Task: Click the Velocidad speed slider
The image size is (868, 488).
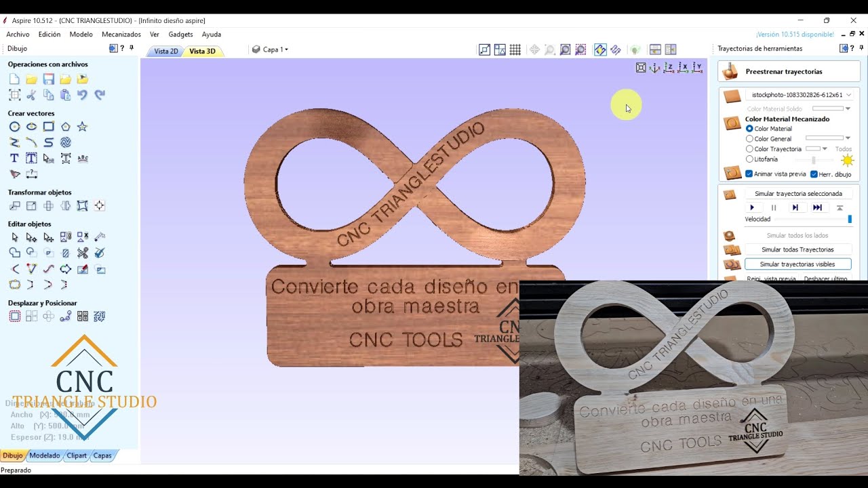Action: (814, 220)
